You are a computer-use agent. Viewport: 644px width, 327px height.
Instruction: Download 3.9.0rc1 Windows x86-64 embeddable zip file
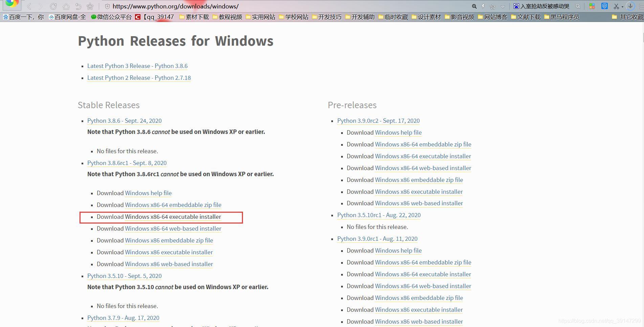(x=423, y=262)
